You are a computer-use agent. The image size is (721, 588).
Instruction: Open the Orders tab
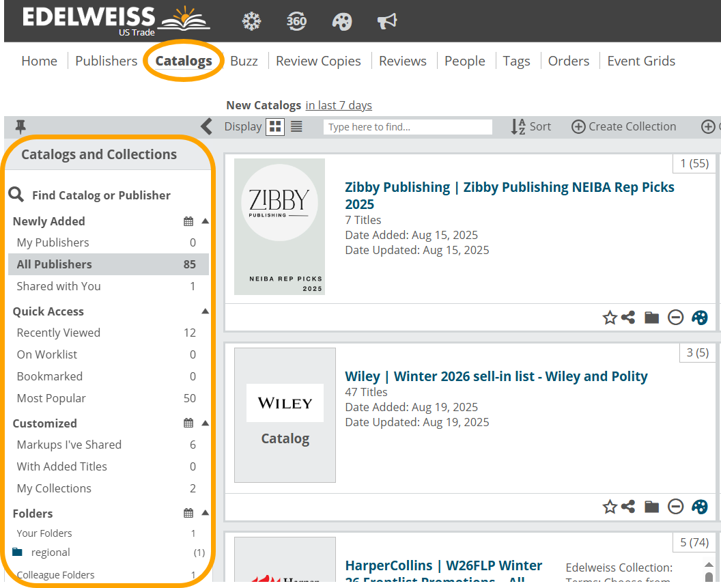(x=568, y=61)
